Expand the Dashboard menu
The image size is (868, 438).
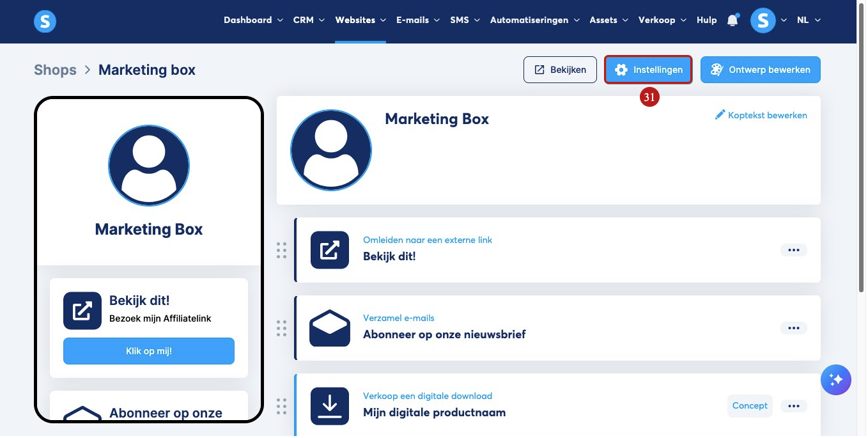coord(253,20)
